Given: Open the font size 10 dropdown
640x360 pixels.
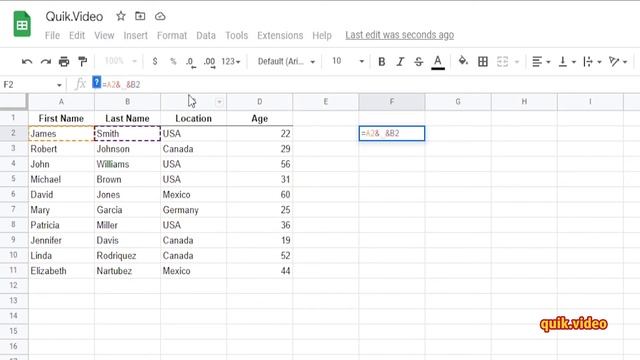Looking at the screenshot, I should pyautogui.click(x=348, y=62).
